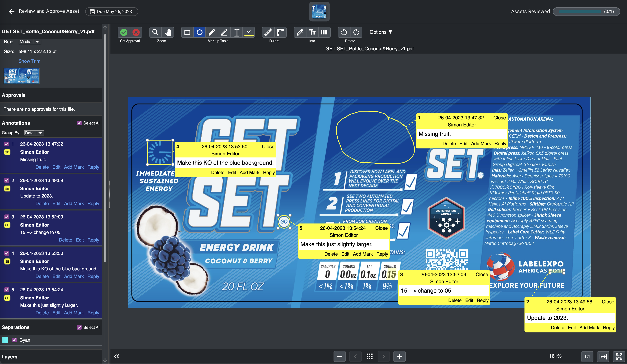Open the font text info tool

pyautogui.click(x=312, y=32)
